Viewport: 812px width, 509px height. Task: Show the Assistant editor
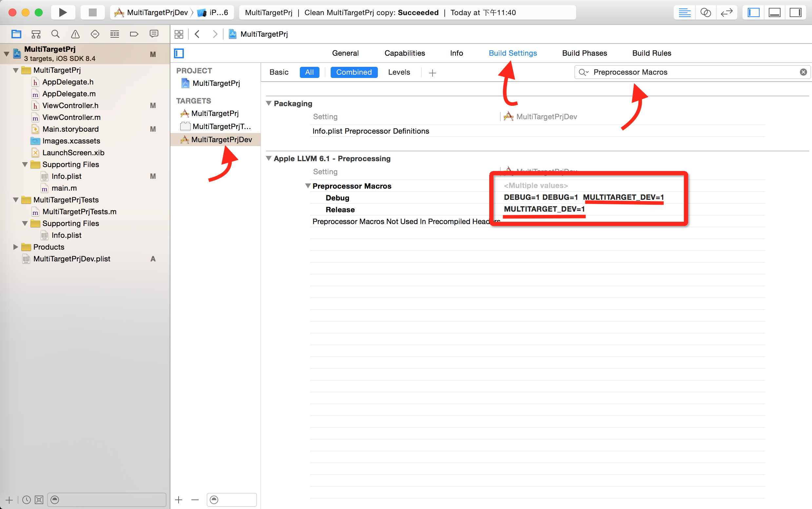(706, 12)
